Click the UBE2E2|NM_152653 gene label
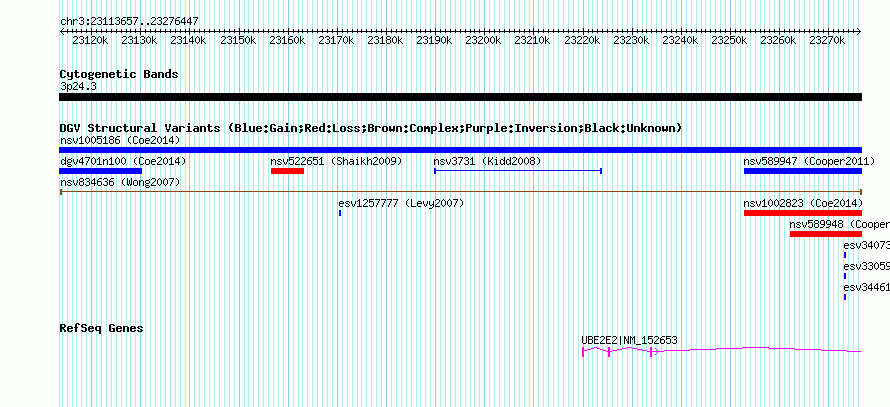This screenshot has width=890, height=407. click(x=629, y=341)
